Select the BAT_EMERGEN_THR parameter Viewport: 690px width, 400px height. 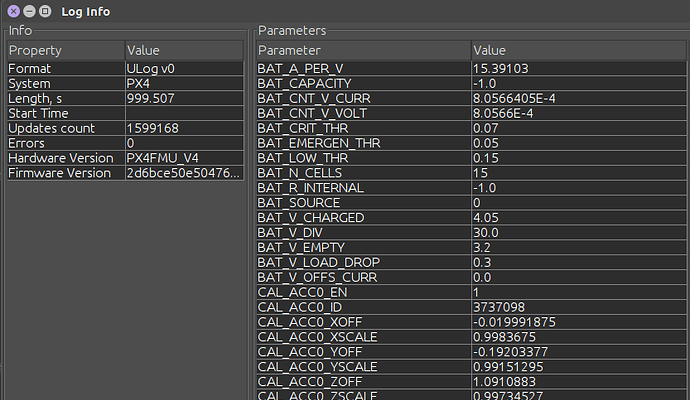pos(363,143)
